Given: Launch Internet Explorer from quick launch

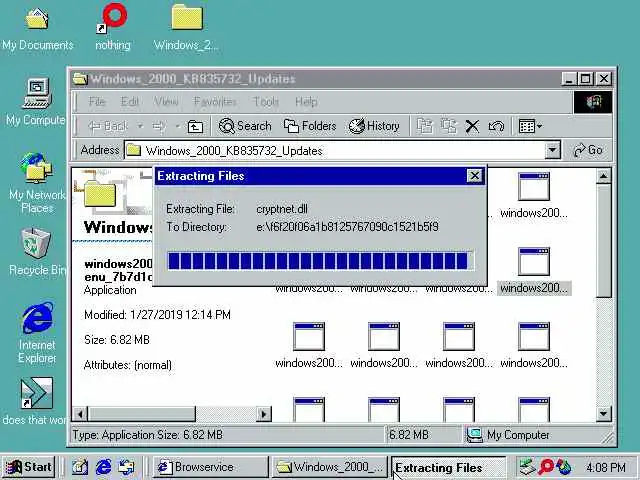Looking at the screenshot, I should 103,467.
